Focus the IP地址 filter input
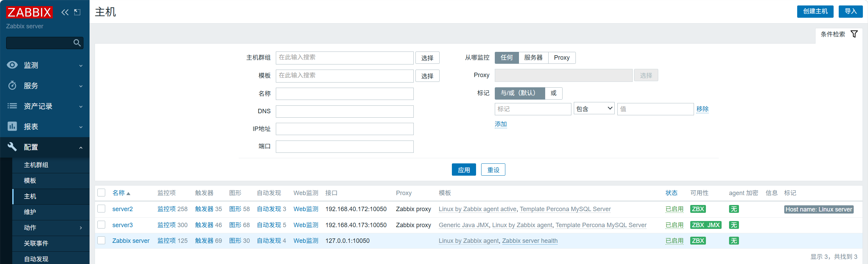The image size is (868, 264). click(x=345, y=129)
